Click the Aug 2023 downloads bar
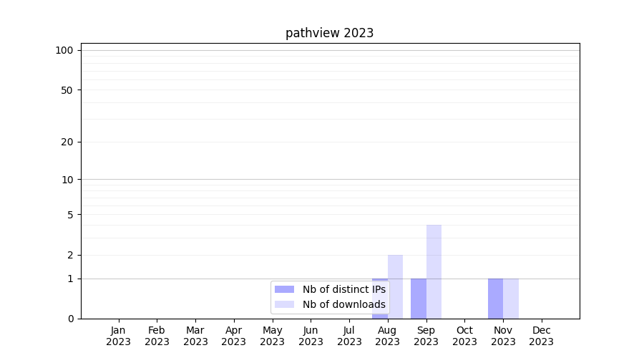Viewport: 644px width, 358px height. point(395,286)
